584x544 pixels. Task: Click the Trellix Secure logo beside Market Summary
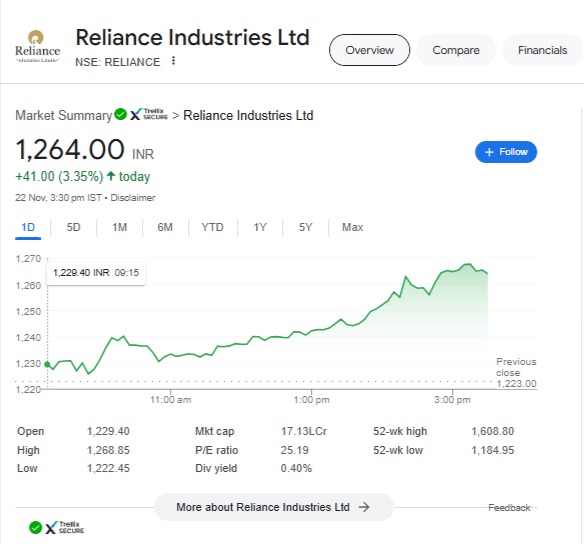tap(149, 114)
